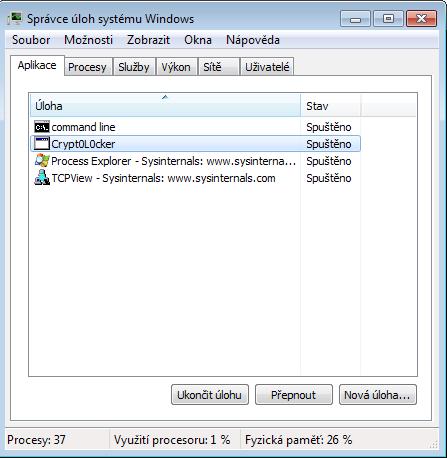
Task: Select the command line task icon
Action: tap(42, 127)
